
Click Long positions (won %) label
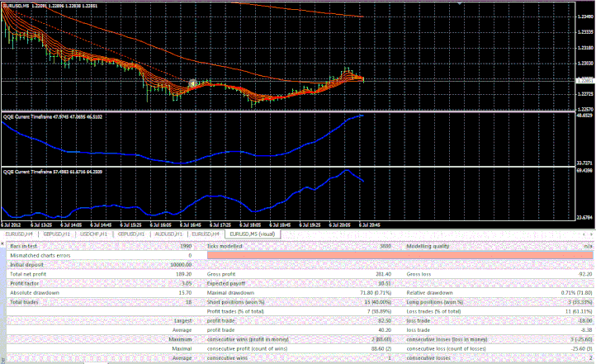pos(435,302)
